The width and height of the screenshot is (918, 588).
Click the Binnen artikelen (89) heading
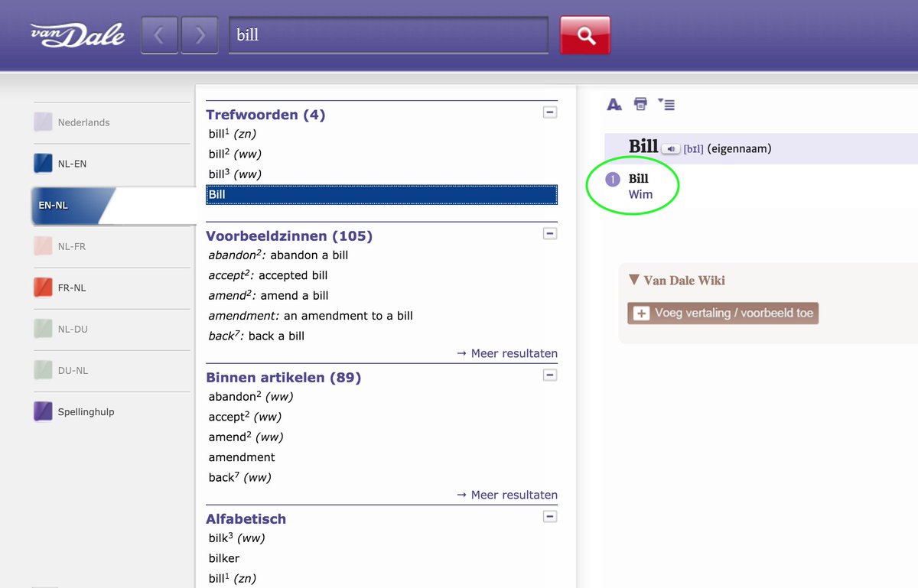(283, 378)
